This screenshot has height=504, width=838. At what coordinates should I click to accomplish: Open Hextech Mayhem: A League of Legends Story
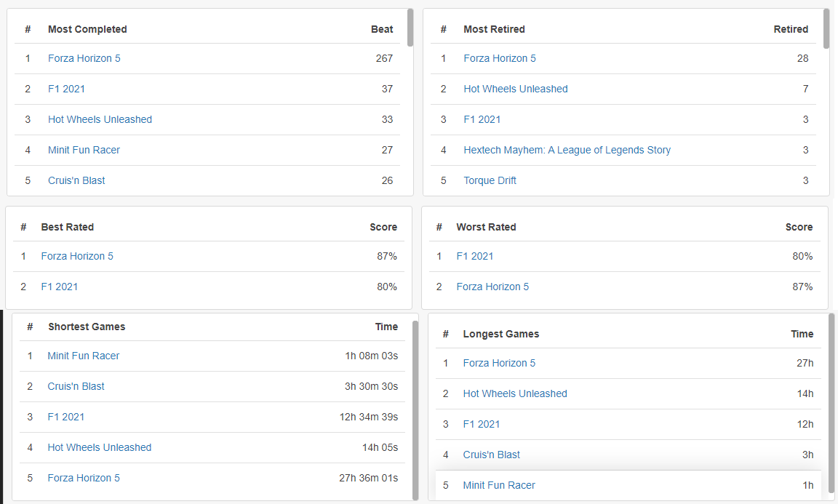pos(567,150)
